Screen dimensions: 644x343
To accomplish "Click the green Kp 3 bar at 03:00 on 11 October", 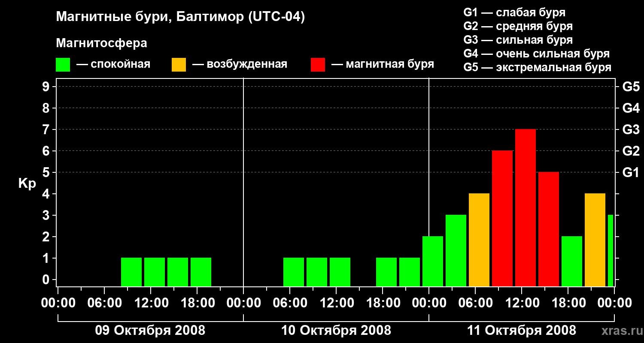I will 456,250.
